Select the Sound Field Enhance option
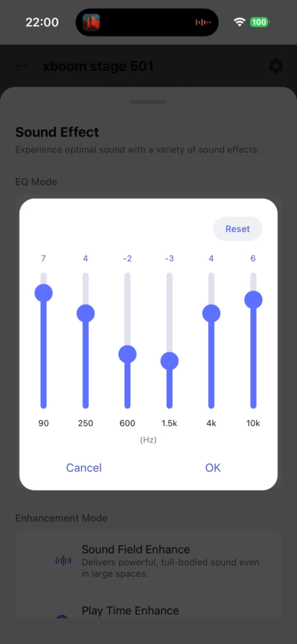Image resolution: width=297 pixels, height=644 pixels. coord(148,560)
